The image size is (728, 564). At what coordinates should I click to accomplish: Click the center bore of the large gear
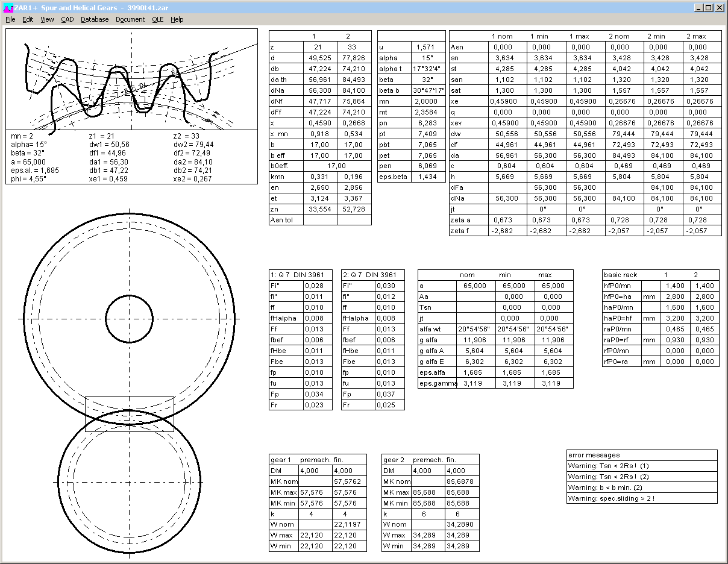(x=130, y=318)
